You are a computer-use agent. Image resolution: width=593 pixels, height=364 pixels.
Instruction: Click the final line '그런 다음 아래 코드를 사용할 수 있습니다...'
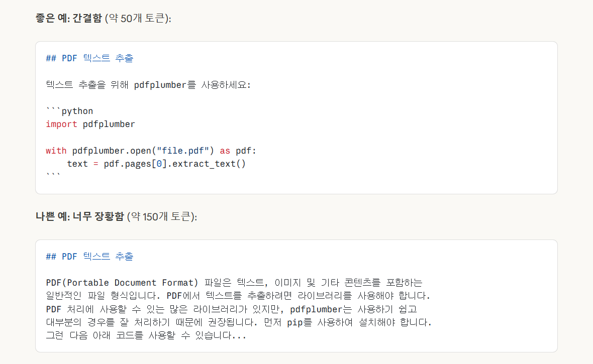point(146,335)
